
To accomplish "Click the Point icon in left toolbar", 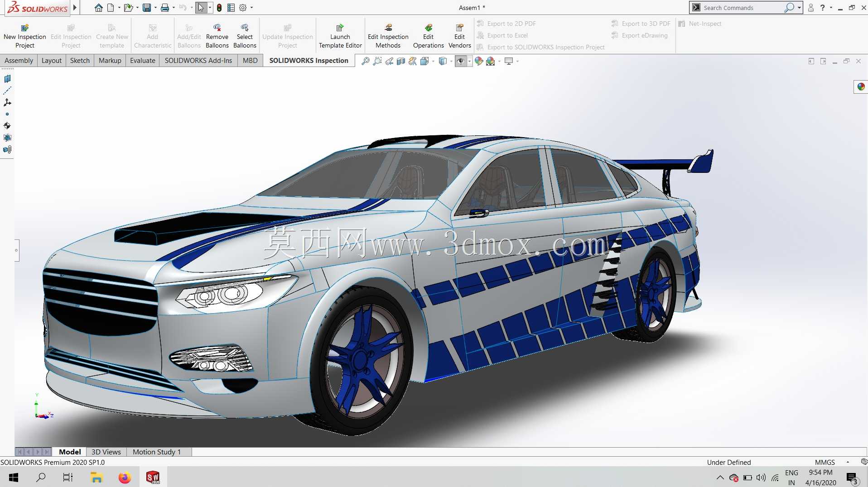I will [7, 114].
